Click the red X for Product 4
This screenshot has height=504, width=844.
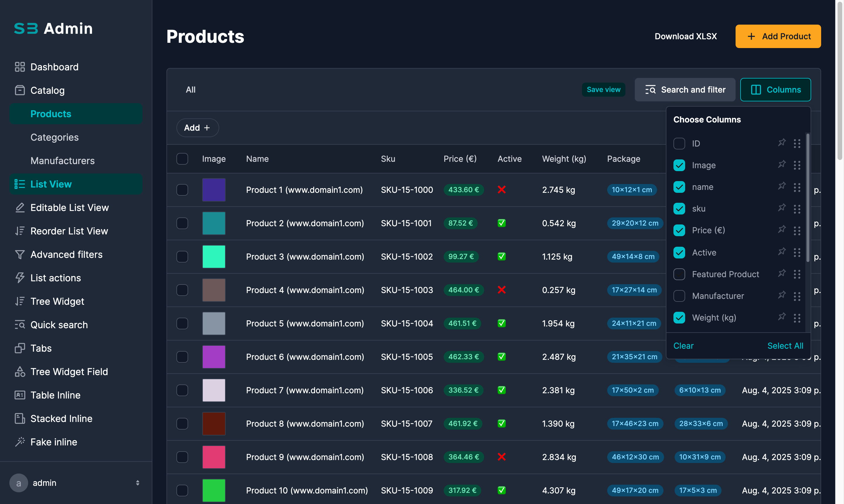click(x=501, y=290)
